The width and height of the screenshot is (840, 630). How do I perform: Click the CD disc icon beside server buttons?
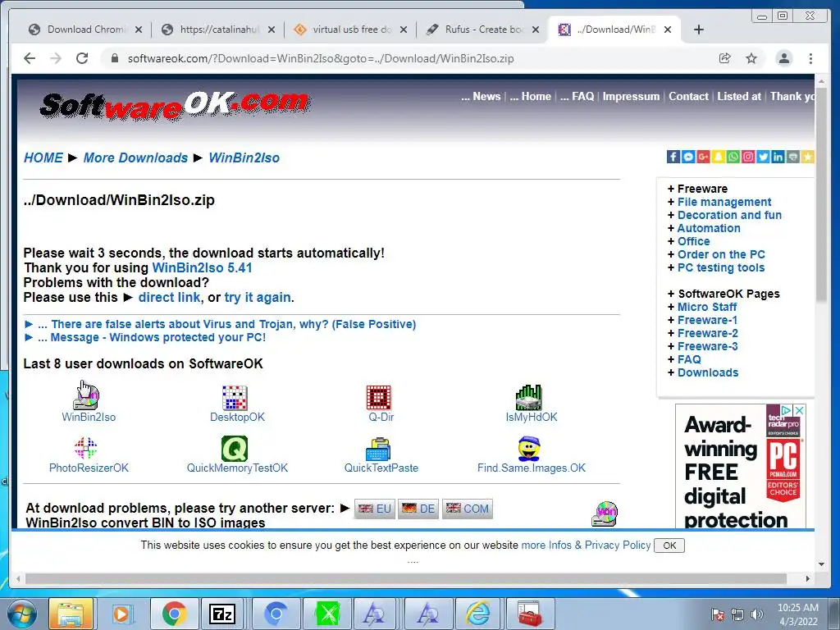[x=605, y=514]
